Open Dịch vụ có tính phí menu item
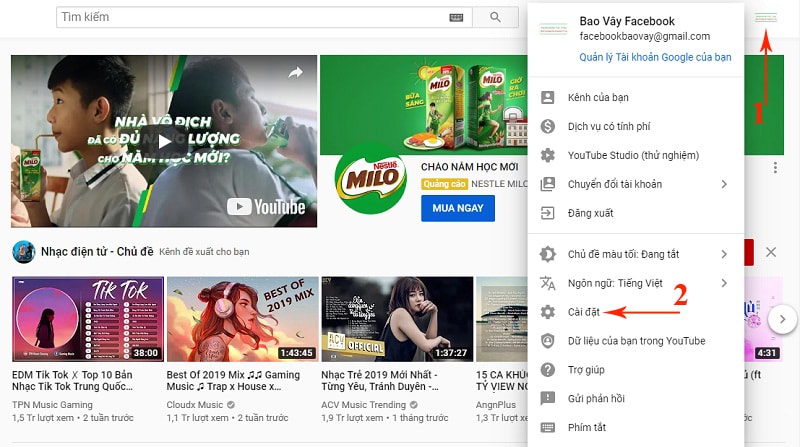Viewport: 800px width, 447px height. point(636,126)
